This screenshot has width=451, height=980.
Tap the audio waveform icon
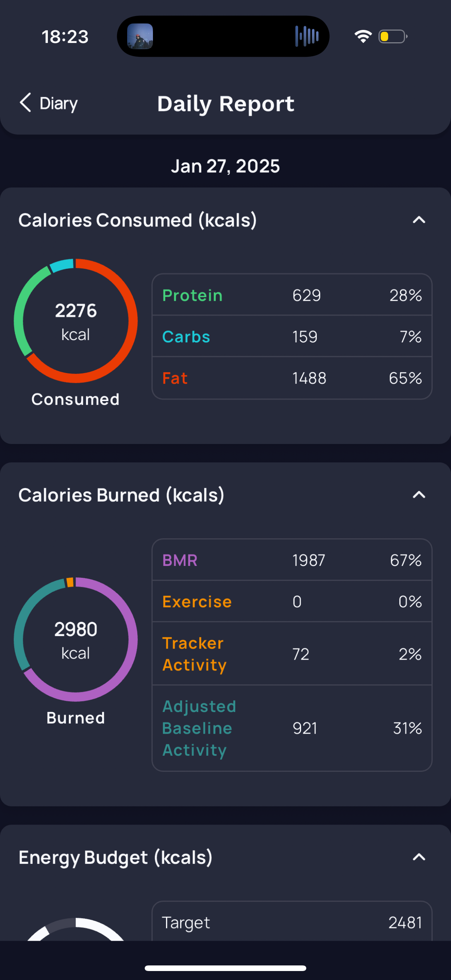point(307,37)
